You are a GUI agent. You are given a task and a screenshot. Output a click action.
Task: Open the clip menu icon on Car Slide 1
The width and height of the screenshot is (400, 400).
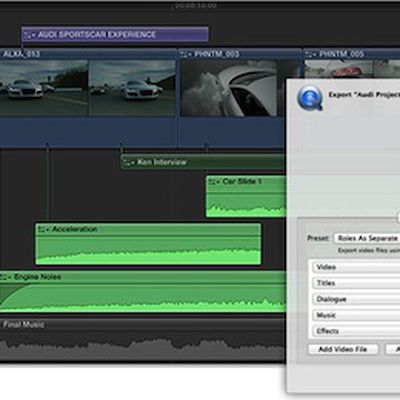[214, 182]
